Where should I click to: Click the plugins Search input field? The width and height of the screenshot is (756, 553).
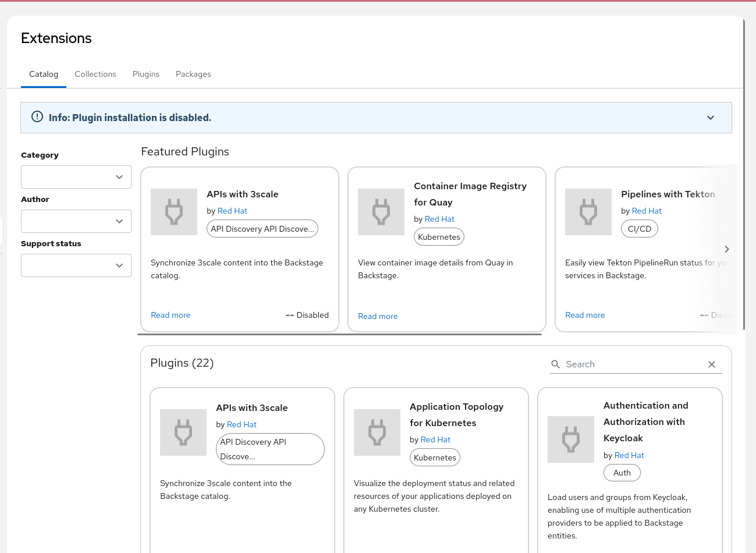tap(631, 364)
